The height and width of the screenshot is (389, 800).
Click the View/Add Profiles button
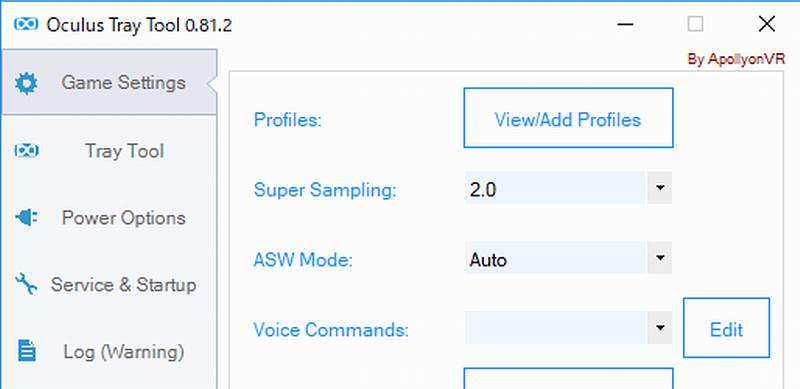click(568, 118)
